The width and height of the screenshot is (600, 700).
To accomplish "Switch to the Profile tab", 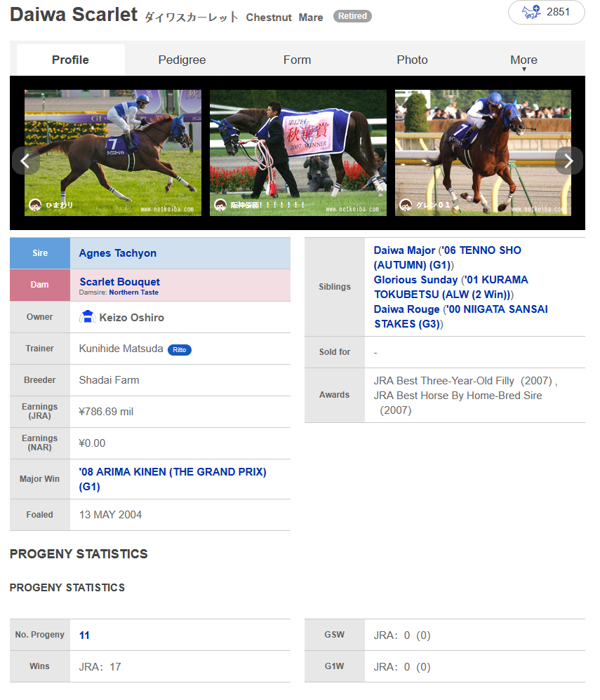I will (x=71, y=60).
